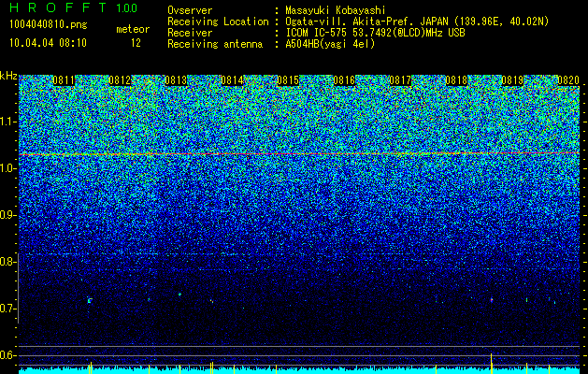Click the meteor count value 12
This screenshot has height=374, width=588.
pos(136,43)
